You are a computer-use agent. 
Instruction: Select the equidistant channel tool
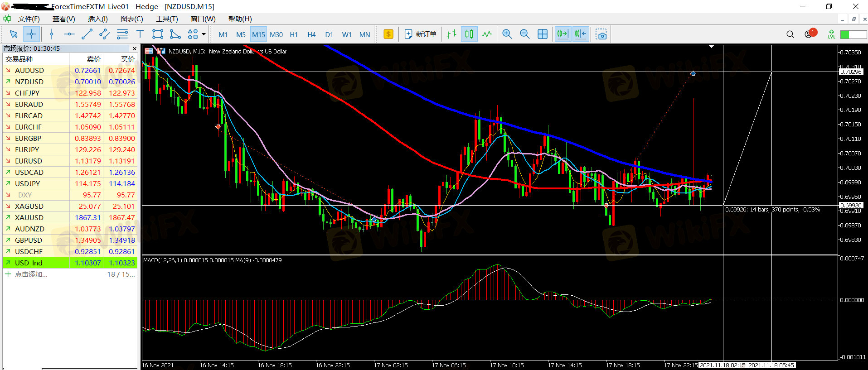pos(105,34)
